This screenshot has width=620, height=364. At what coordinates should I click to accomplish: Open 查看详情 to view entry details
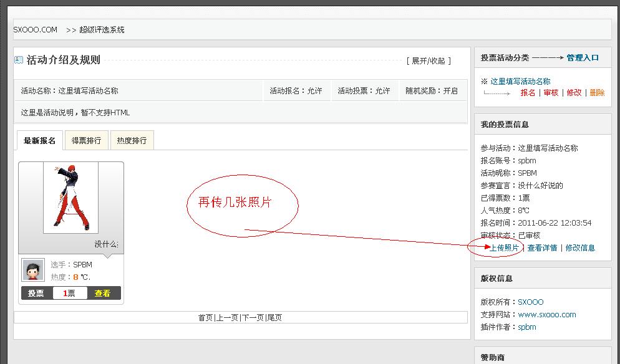(542, 247)
